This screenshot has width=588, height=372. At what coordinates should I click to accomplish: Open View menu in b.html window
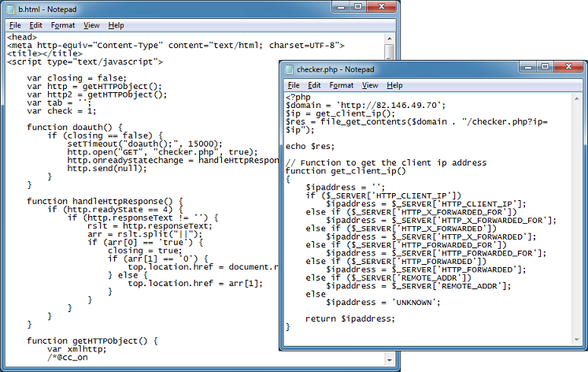coord(91,25)
